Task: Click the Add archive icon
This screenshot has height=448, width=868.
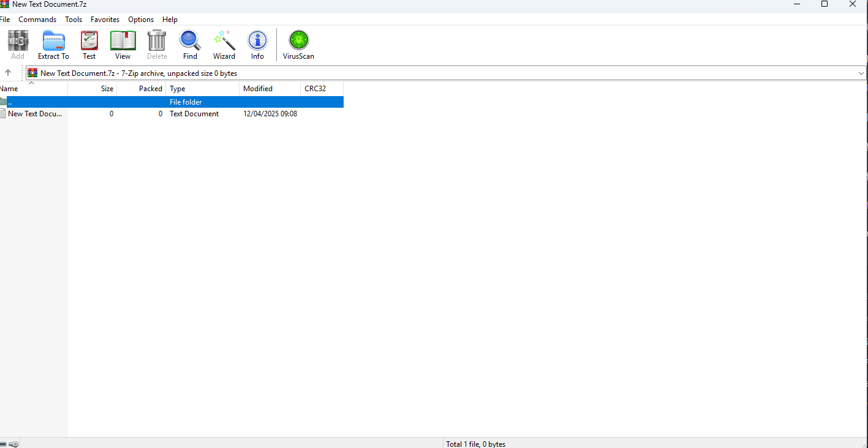Action: click(18, 45)
